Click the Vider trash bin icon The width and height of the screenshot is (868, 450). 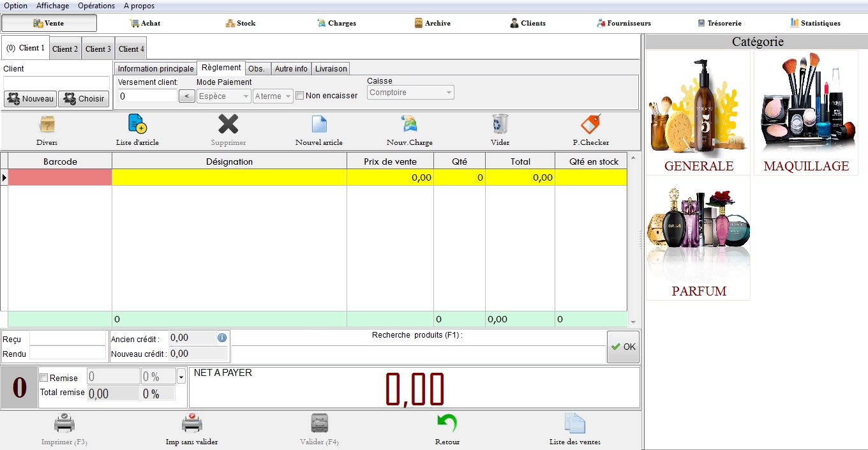500,124
